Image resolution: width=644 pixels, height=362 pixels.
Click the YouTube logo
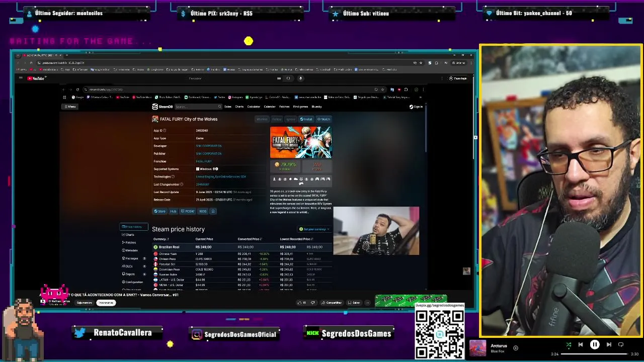coord(37,78)
